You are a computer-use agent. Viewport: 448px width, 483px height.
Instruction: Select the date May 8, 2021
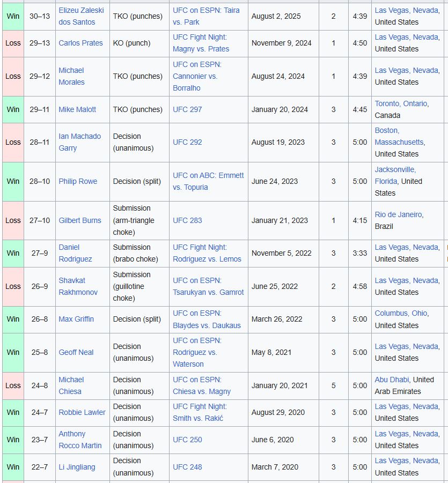271,352
